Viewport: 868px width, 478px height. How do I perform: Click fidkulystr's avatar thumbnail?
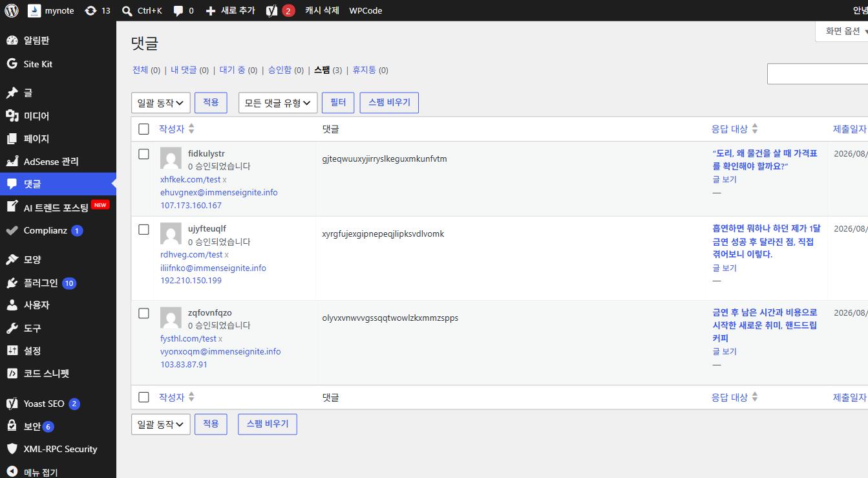click(x=171, y=158)
